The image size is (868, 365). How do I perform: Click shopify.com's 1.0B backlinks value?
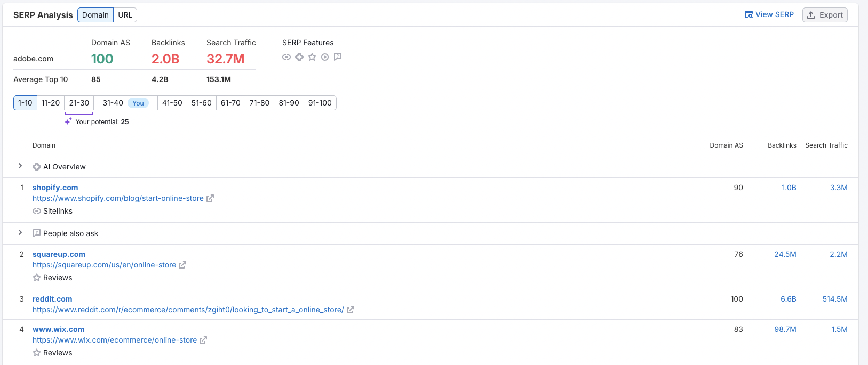coord(789,188)
